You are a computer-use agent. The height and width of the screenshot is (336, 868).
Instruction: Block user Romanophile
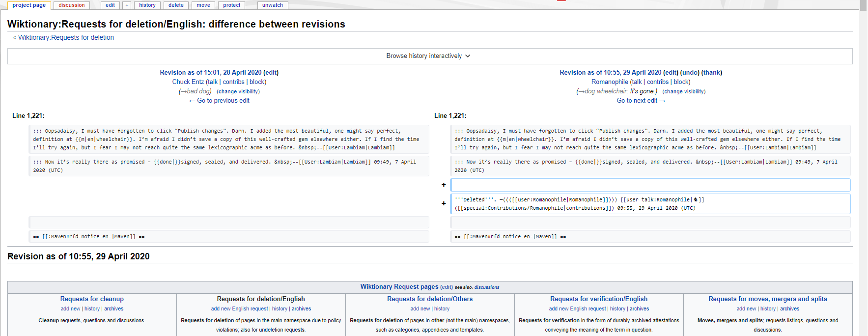click(x=681, y=82)
